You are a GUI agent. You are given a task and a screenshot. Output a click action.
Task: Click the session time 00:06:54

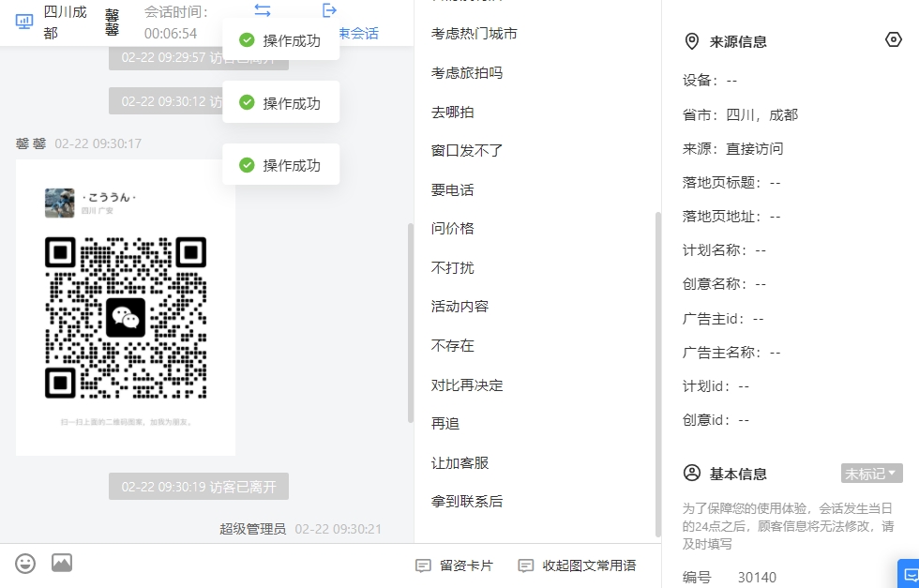171,34
